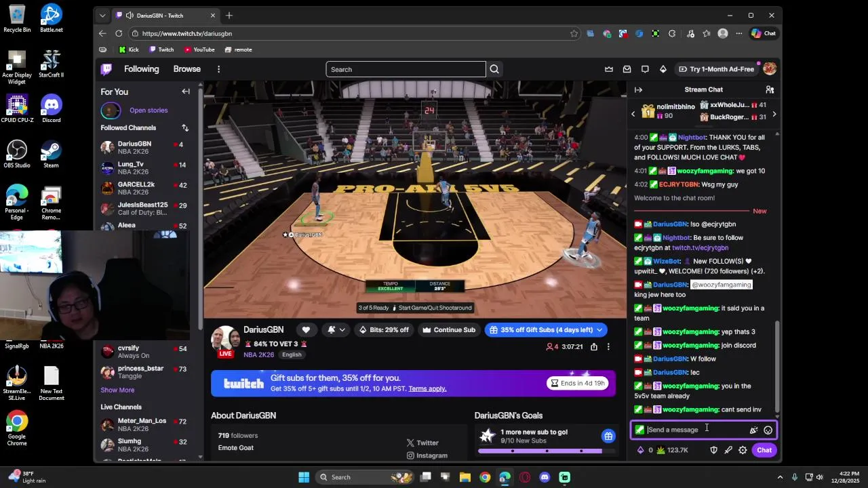Viewport: 868px width, 488px height.
Task: Open the Whispers speech-bubble icon
Action: pos(645,69)
